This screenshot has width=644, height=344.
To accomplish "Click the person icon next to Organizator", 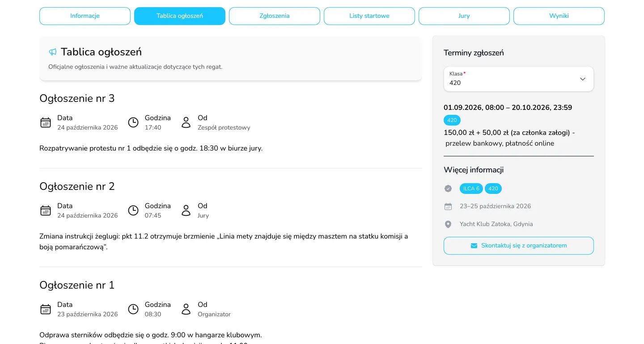I will (x=186, y=309).
